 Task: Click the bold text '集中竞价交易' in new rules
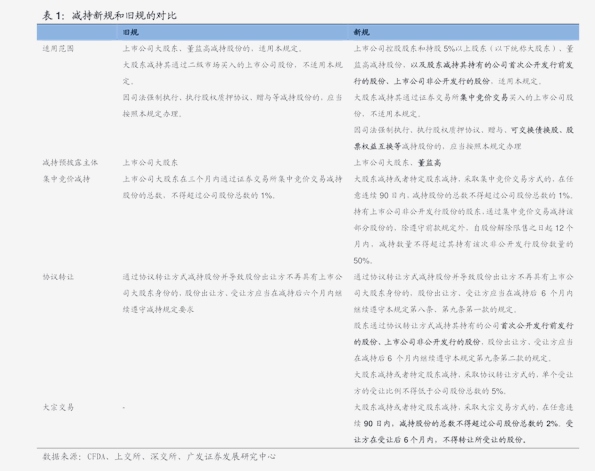pyautogui.click(x=483, y=98)
